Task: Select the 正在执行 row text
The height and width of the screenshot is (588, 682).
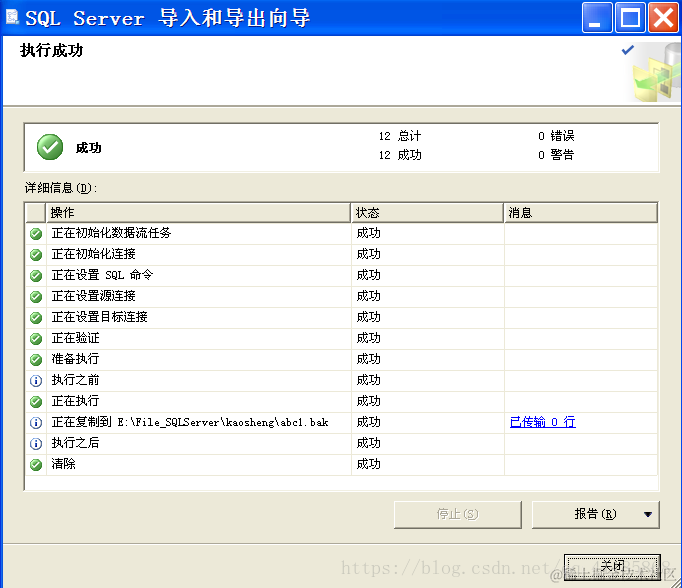Action: (75, 401)
